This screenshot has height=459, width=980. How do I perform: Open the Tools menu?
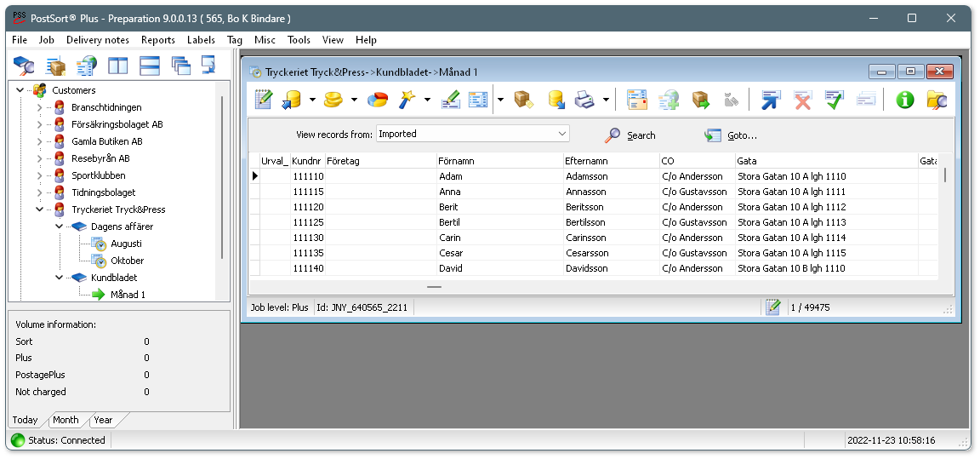click(299, 39)
